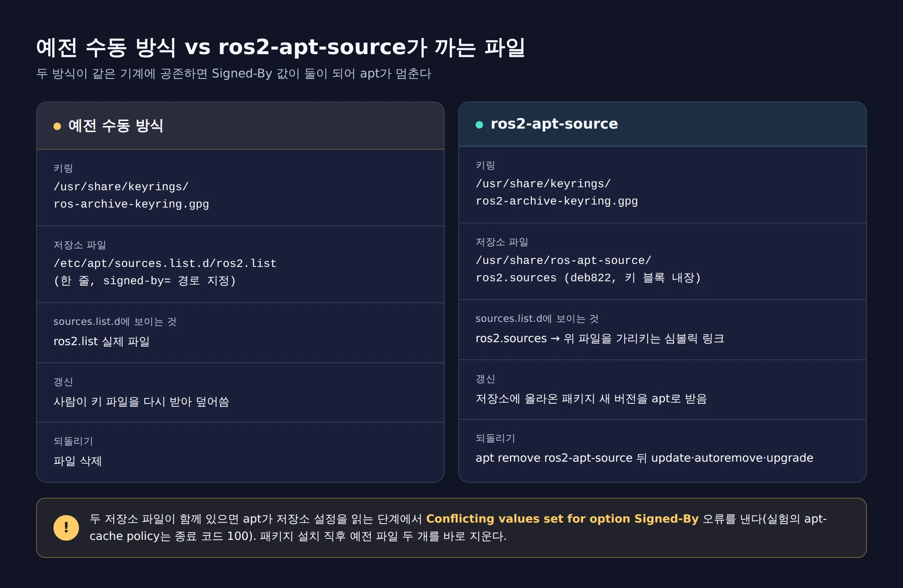This screenshot has width=903, height=588.
Task: Click (한 줄, signed-by= 경로 지정) note
Action: (144, 280)
